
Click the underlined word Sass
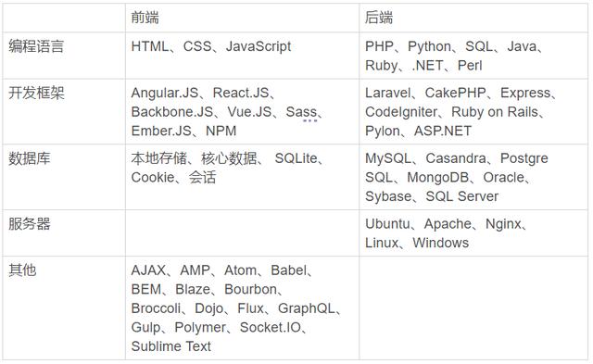[301, 112]
